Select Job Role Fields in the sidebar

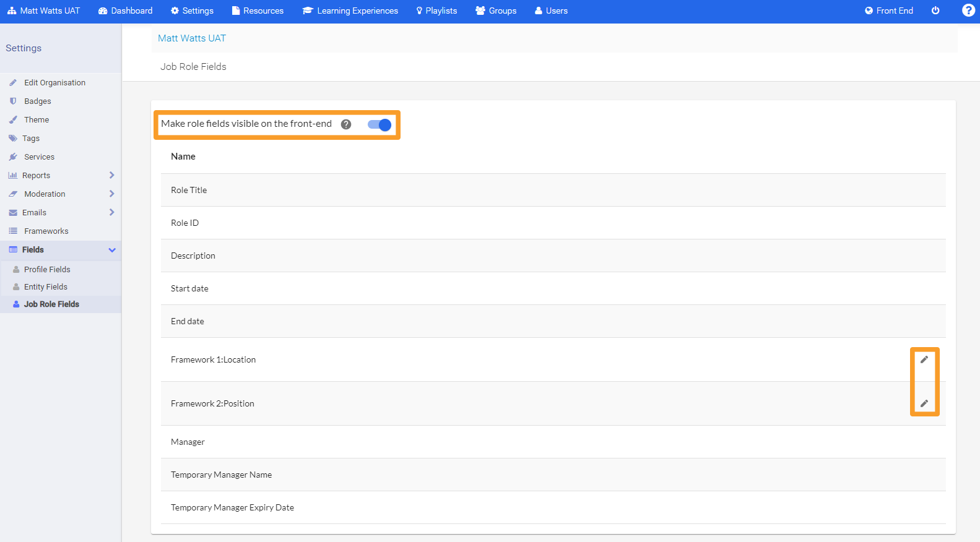51,304
